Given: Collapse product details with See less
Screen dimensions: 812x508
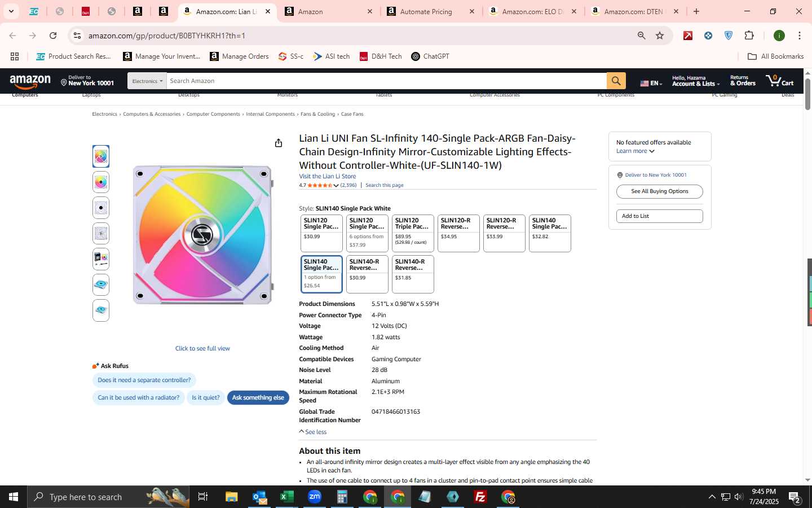Looking at the screenshot, I should coord(313,432).
